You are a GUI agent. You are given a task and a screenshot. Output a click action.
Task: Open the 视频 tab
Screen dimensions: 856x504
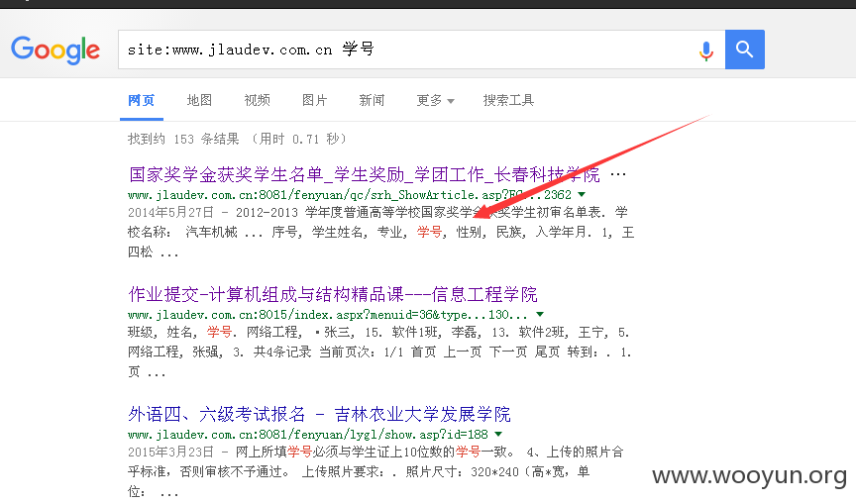(258, 100)
